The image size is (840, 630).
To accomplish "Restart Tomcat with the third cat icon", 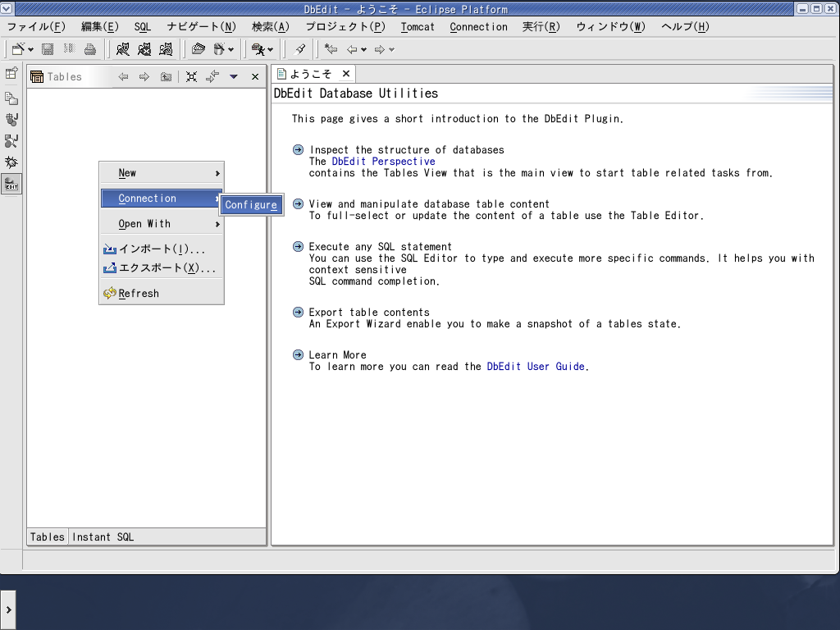I will click(x=166, y=49).
